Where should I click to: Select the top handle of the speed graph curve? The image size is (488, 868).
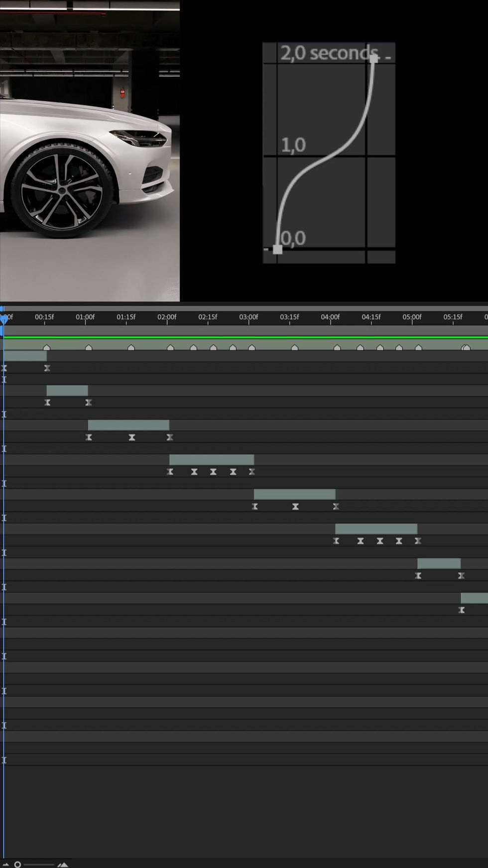tap(374, 58)
